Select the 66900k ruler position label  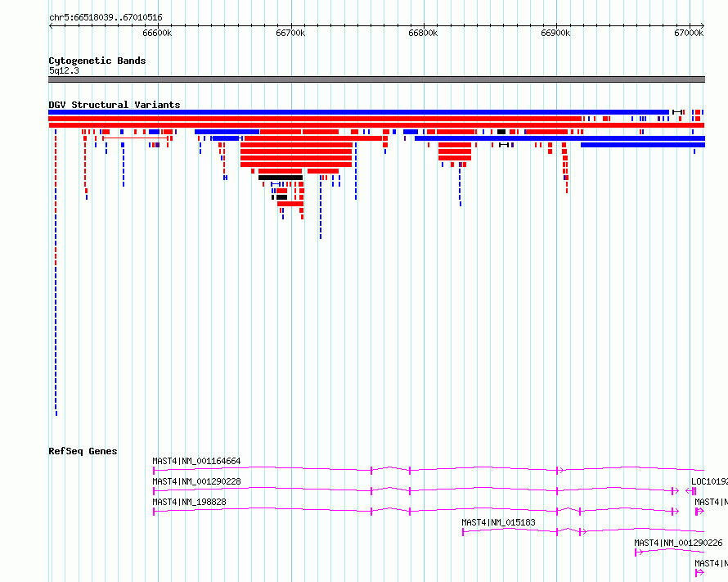(555, 33)
